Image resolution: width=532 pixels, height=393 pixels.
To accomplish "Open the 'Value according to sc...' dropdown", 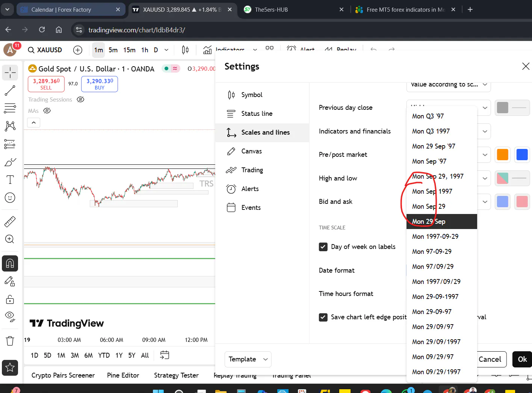I will [x=449, y=85].
